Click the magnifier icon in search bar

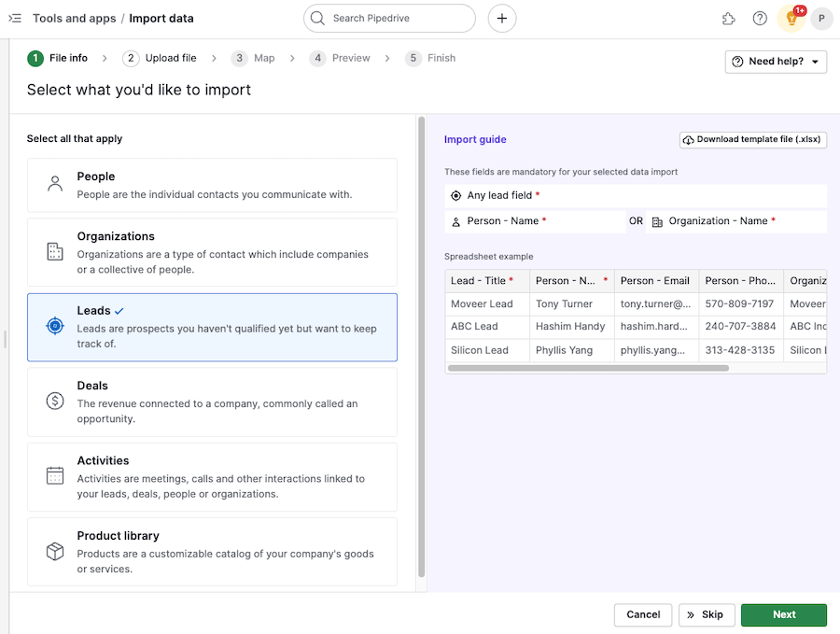point(317,19)
